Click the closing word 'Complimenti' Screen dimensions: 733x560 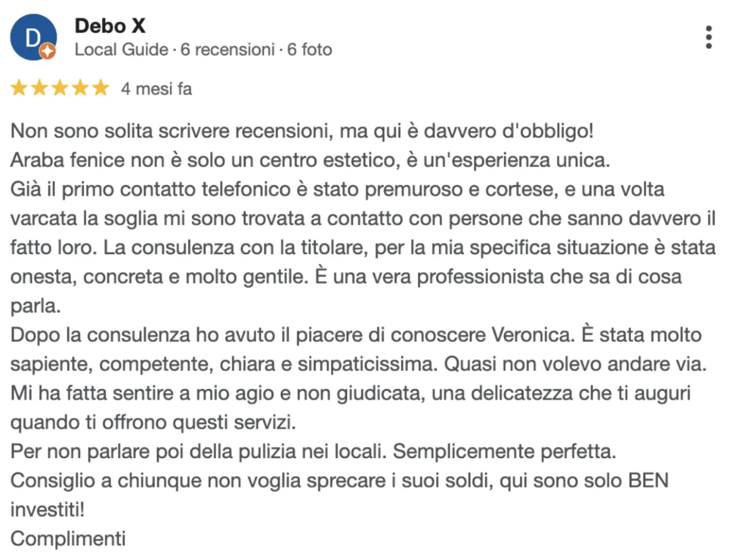[x=68, y=539]
